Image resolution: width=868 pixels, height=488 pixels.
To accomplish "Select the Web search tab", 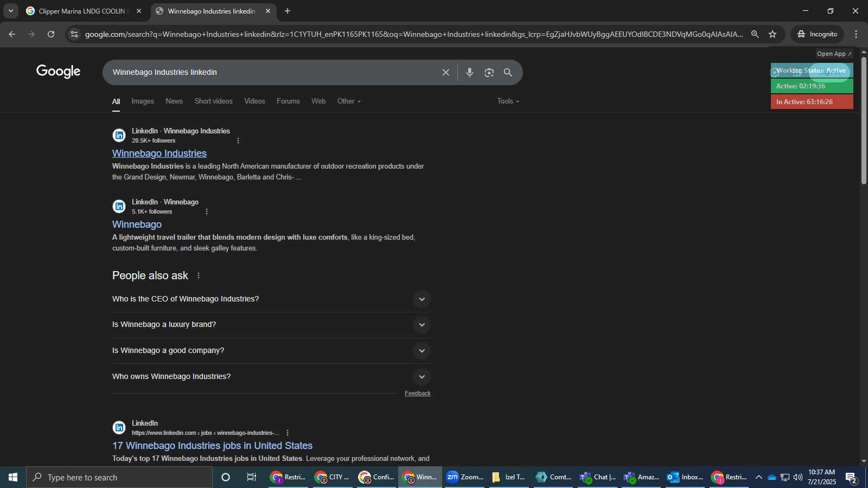I will coord(318,101).
